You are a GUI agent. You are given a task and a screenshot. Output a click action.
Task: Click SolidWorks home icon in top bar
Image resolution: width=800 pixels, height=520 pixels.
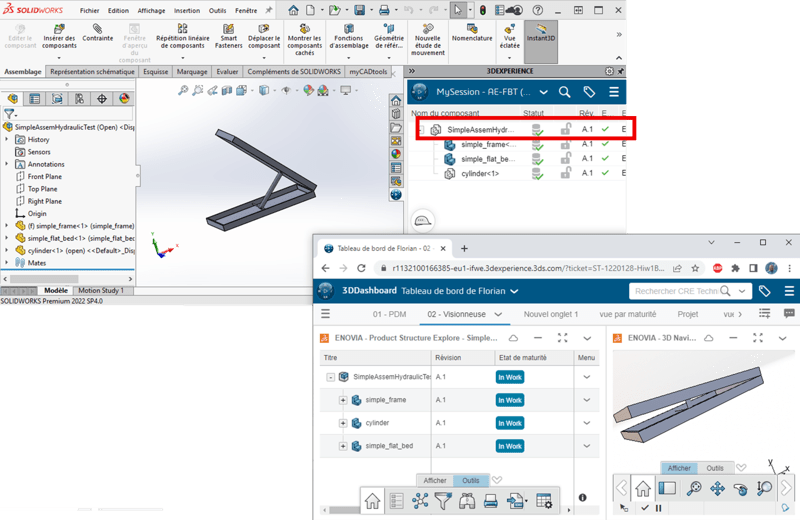[x=293, y=10]
